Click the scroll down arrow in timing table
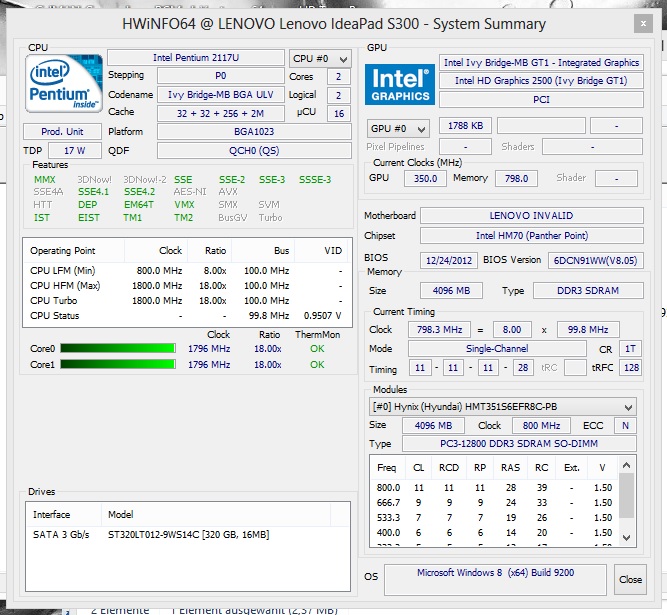The width and height of the screenshot is (667, 615). (626, 538)
